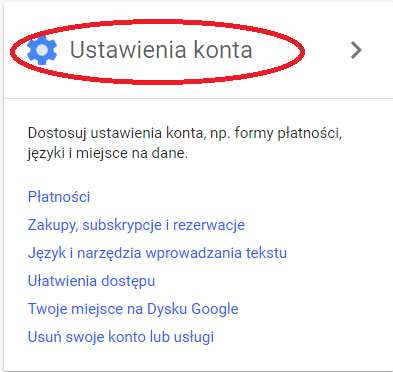This screenshot has width=393, height=372.
Task: Open Twoje miejsce na Dysku Google
Action: (x=133, y=309)
